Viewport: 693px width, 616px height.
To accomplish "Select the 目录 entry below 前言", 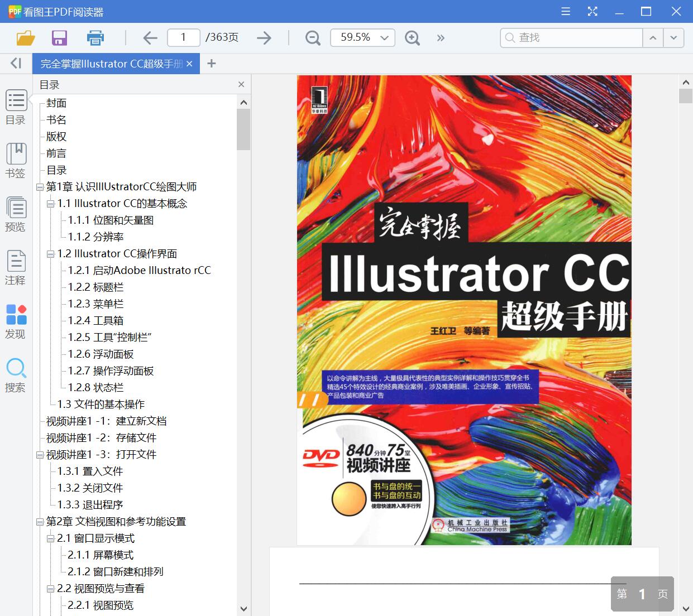I will point(56,170).
